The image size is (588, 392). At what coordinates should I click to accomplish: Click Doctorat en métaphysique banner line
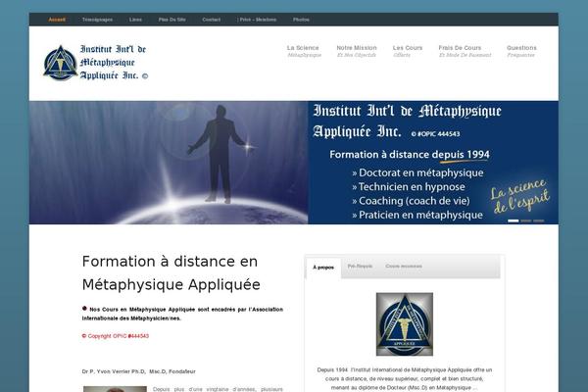[417, 172]
